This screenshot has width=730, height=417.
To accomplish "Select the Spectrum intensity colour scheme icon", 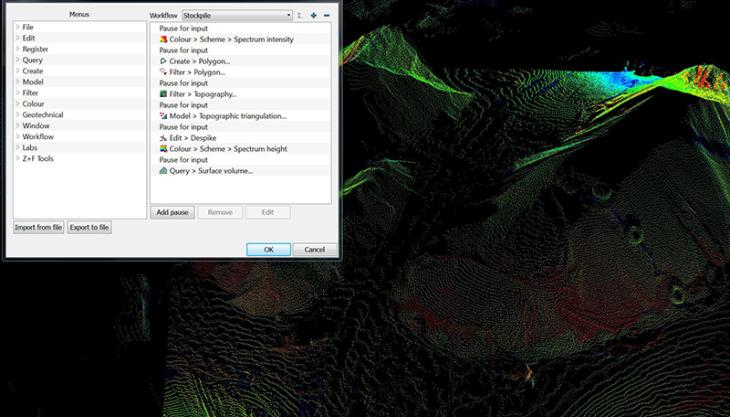I will (163, 40).
